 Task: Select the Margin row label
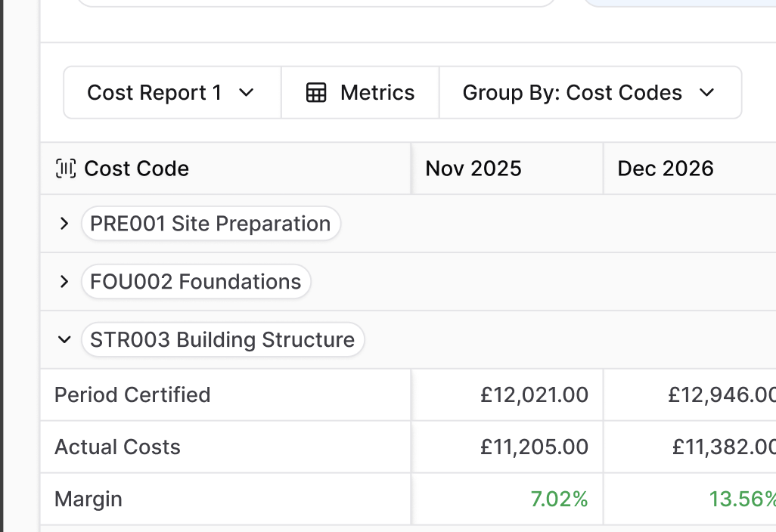pos(88,500)
